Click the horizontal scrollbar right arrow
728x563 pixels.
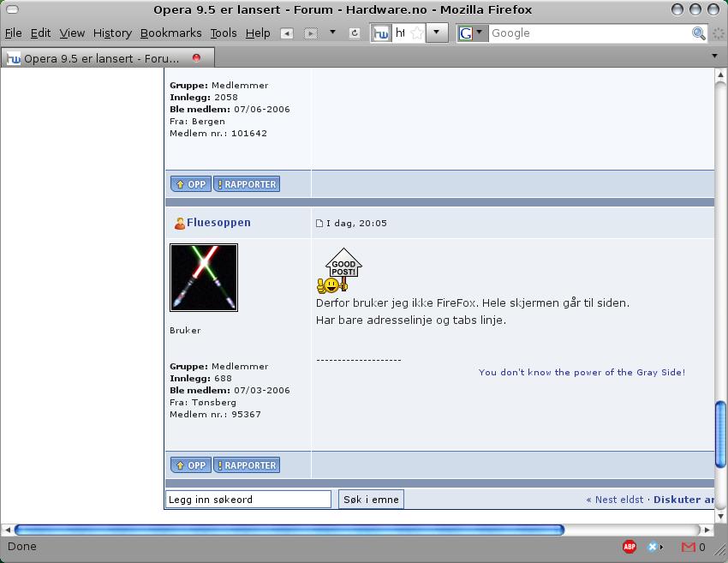tap(707, 530)
